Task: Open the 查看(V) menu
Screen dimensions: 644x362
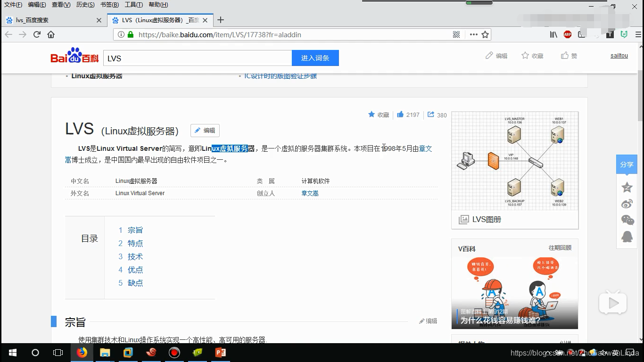Action: pyautogui.click(x=61, y=5)
